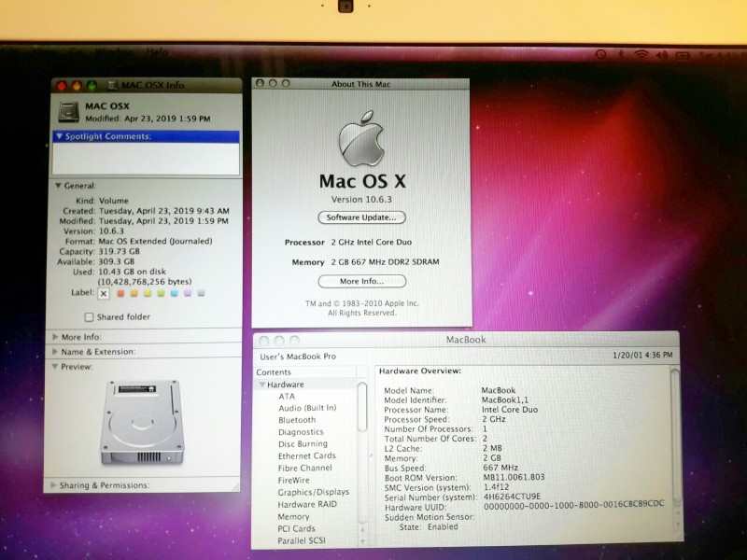Select Parallel SCSI in Contents
The image size is (747, 560).
point(302,541)
